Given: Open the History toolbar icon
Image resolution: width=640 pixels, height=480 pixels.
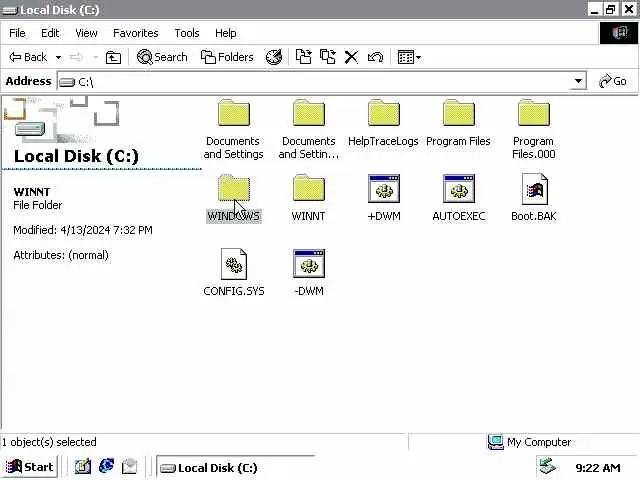Looking at the screenshot, I should pos(274,57).
